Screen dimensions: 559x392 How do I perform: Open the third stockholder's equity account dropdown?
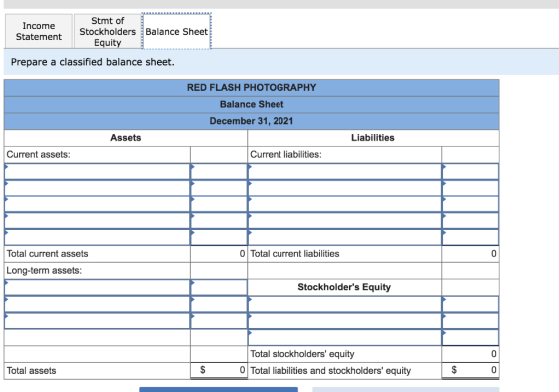point(344,337)
